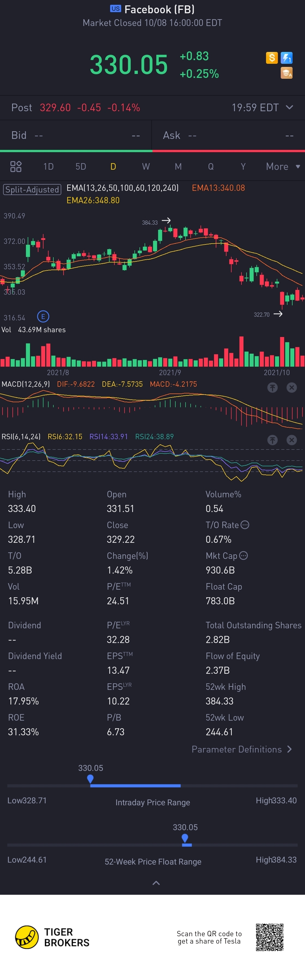Switch to the 1D chart tab
Viewport: 305px width, 980px height.
[x=48, y=166]
